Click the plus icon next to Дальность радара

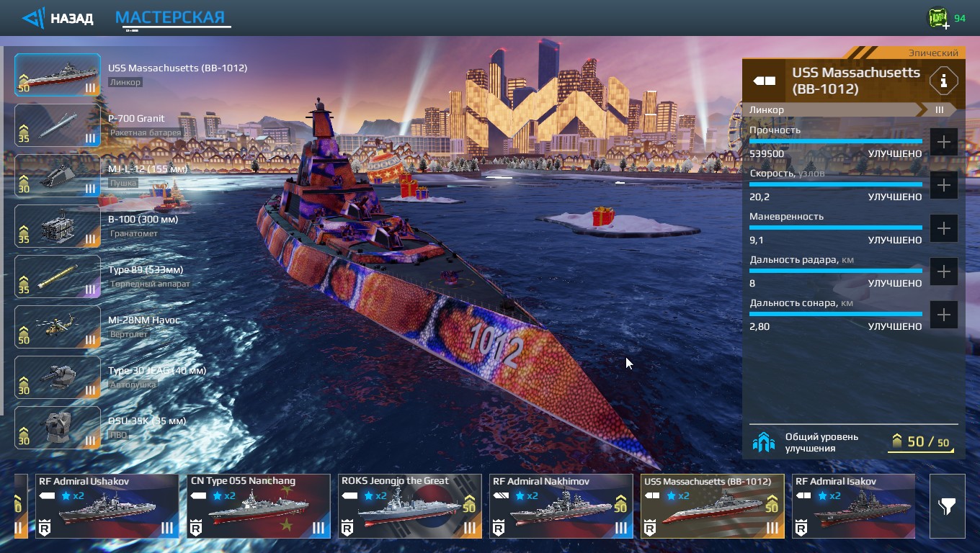[x=943, y=271]
